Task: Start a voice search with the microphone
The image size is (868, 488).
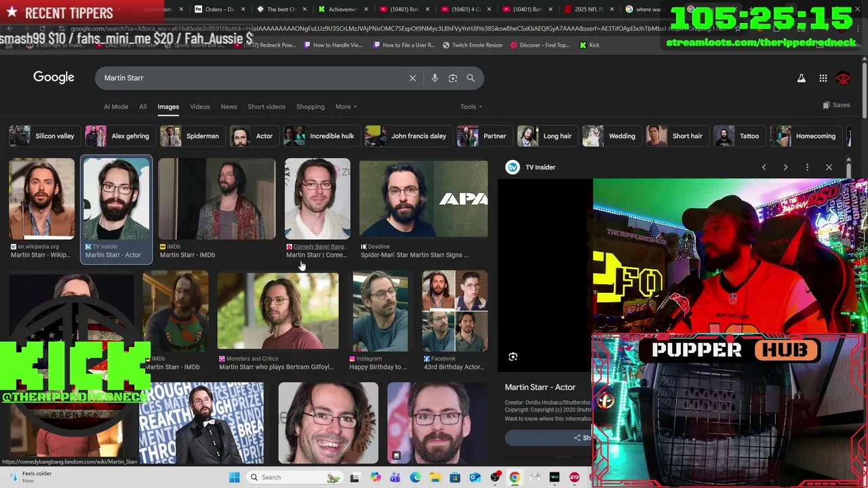Action: pyautogui.click(x=435, y=78)
